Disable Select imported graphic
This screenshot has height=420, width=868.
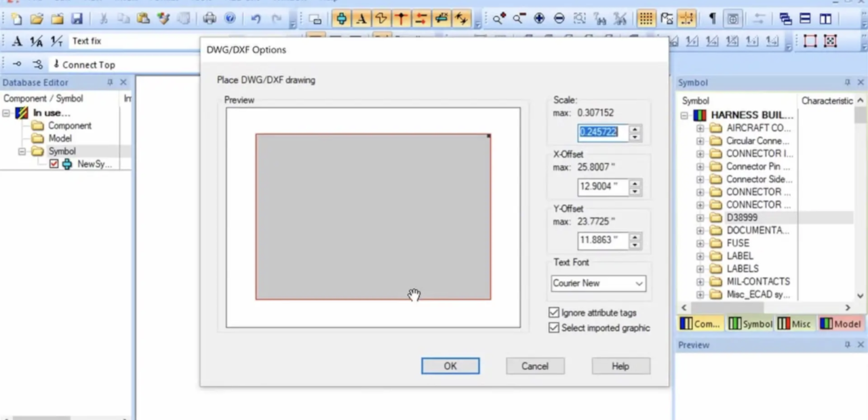point(554,328)
